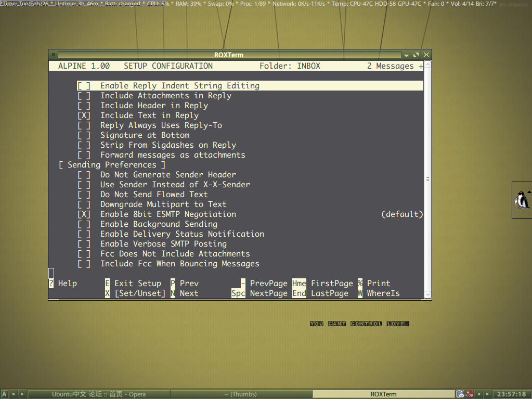
Task: Enable Fcc Does Not Include Attachments
Action: pos(84,253)
